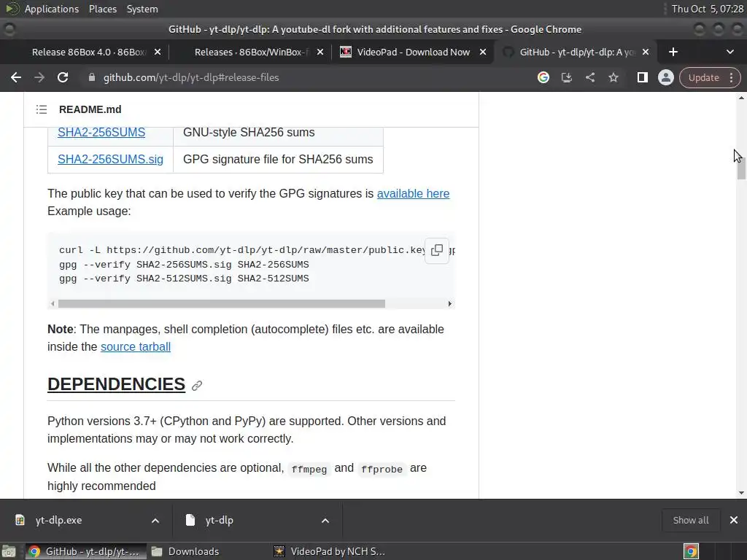Screen dimensions: 747x560
Task: Toggle the browser side panel
Action: [642, 77]
